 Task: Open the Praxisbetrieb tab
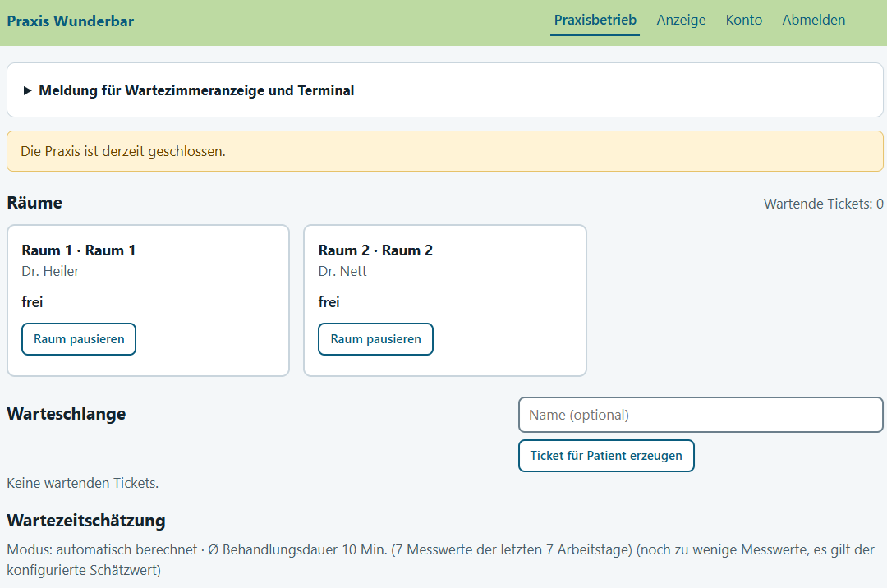595,21
